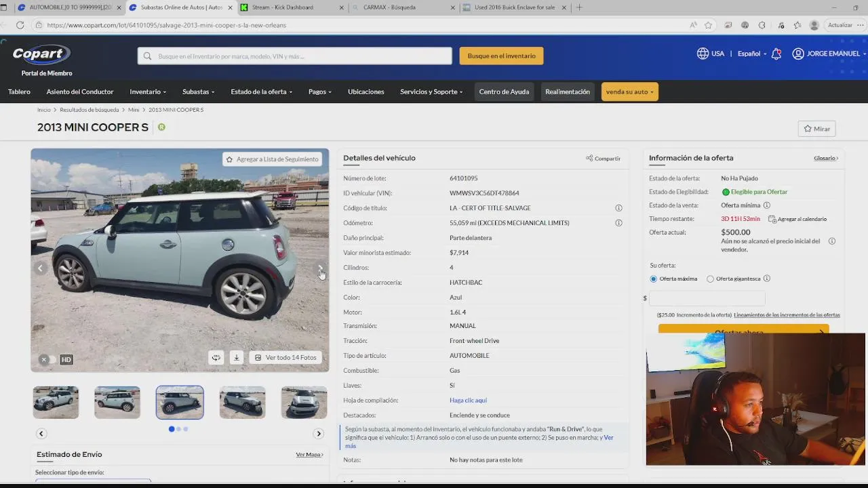Open Lineamientos de los incrementos de las ofertas link
The width and height of the screenshot is (868, 488).
click(x=787, y=315)
